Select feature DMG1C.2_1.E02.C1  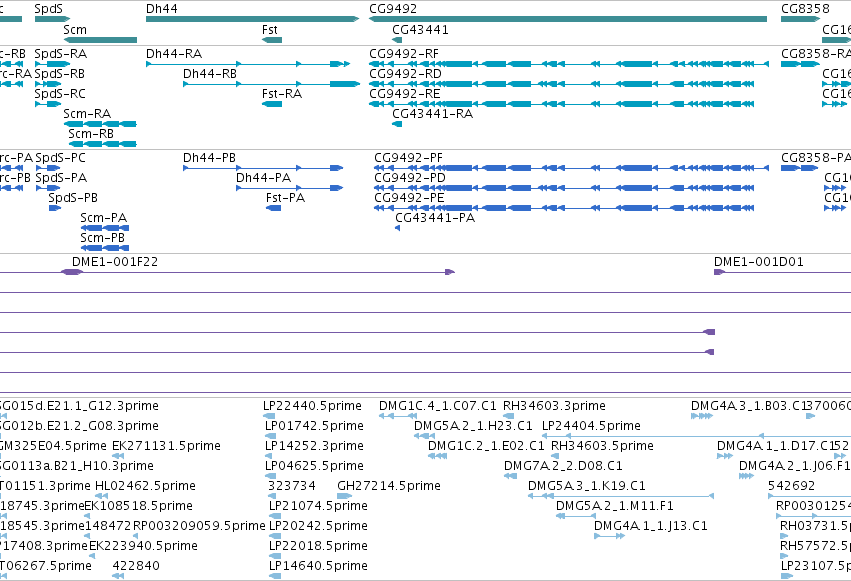click(437, 456)
